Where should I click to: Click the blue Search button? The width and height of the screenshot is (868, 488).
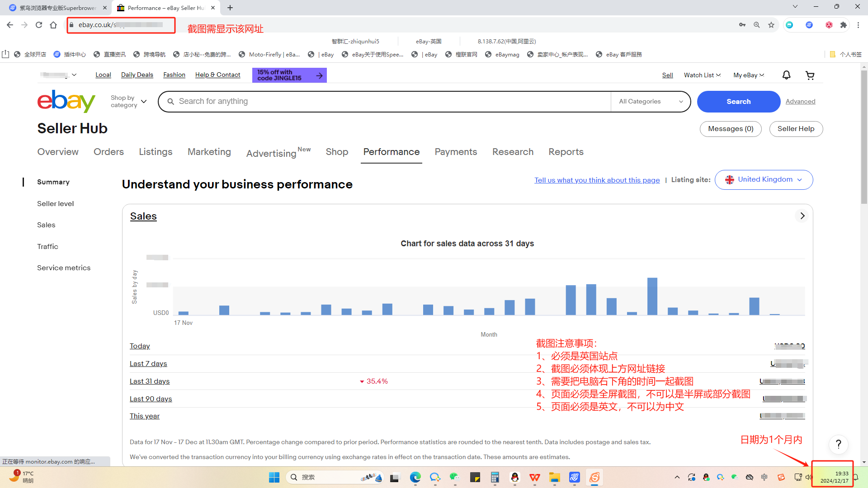[738, 102]
